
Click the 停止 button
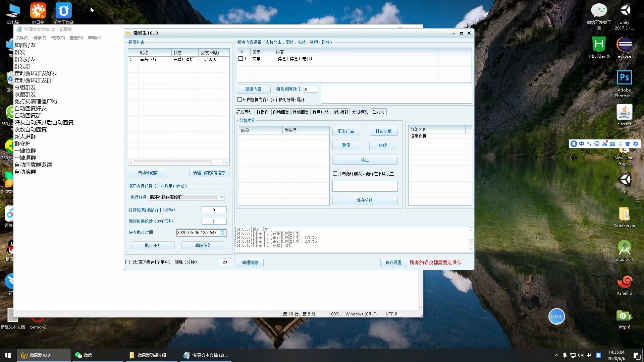coord(365,160)
